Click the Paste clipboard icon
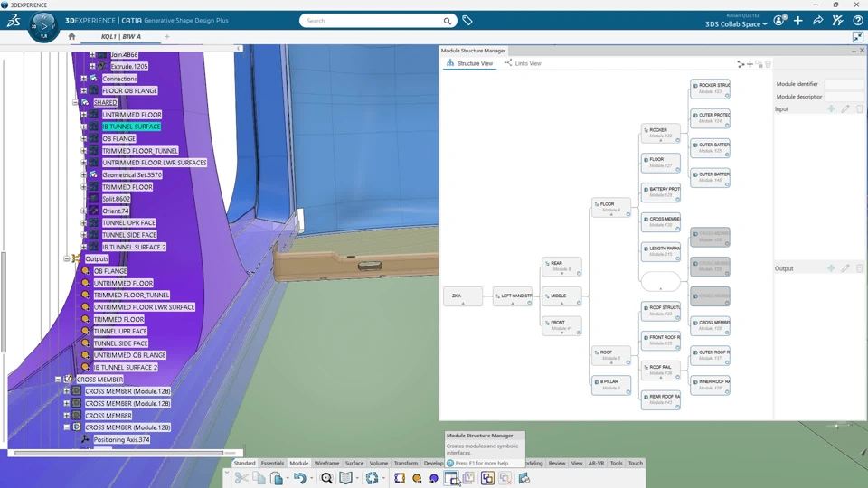 tap(276, 478)
